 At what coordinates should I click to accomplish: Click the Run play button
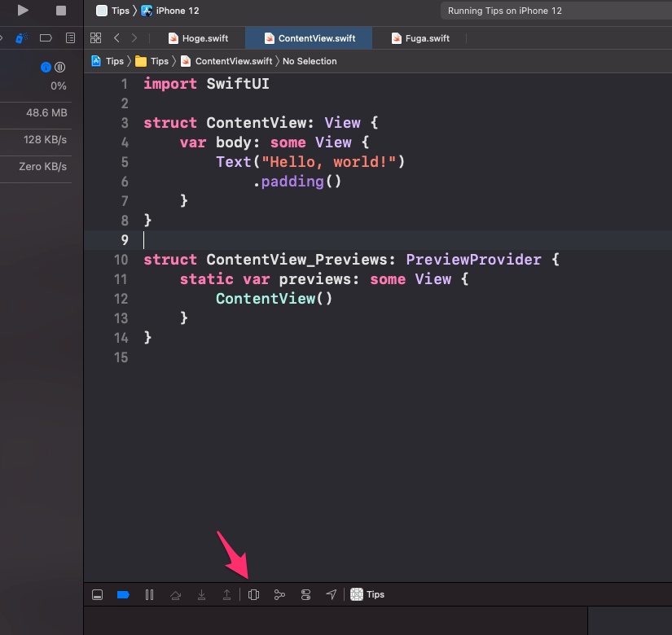[x=23, y=11]
